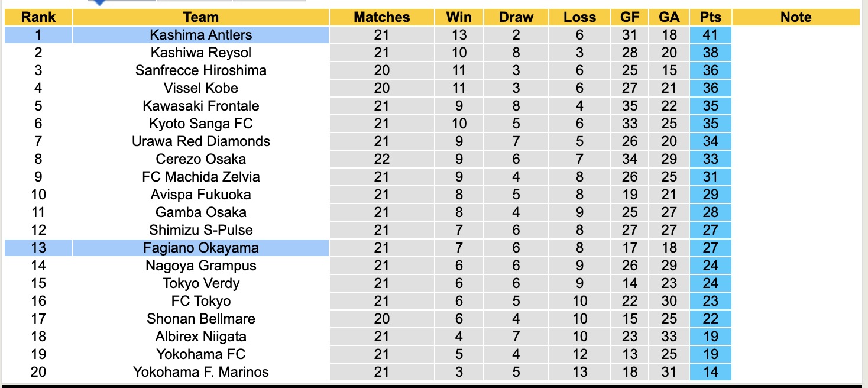
Task: Click the Rank column header
Action: [x=38, y=17]
